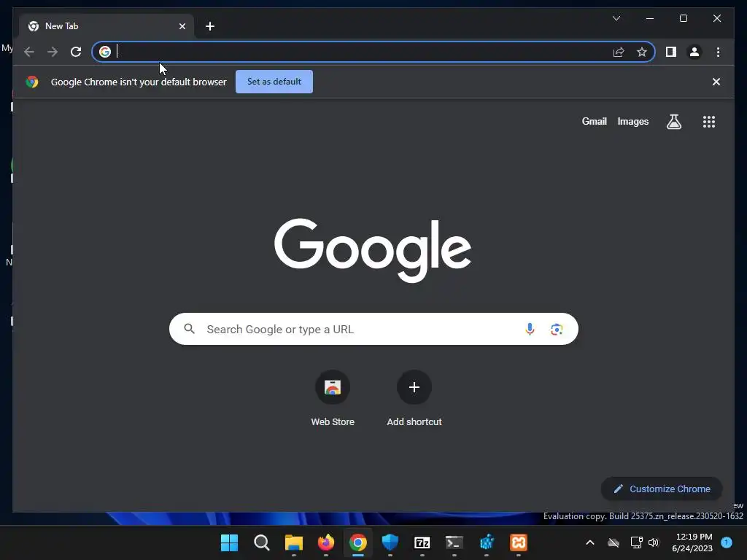Click the network icon in tray
747x560 pixels.
[x=636, y=542]
